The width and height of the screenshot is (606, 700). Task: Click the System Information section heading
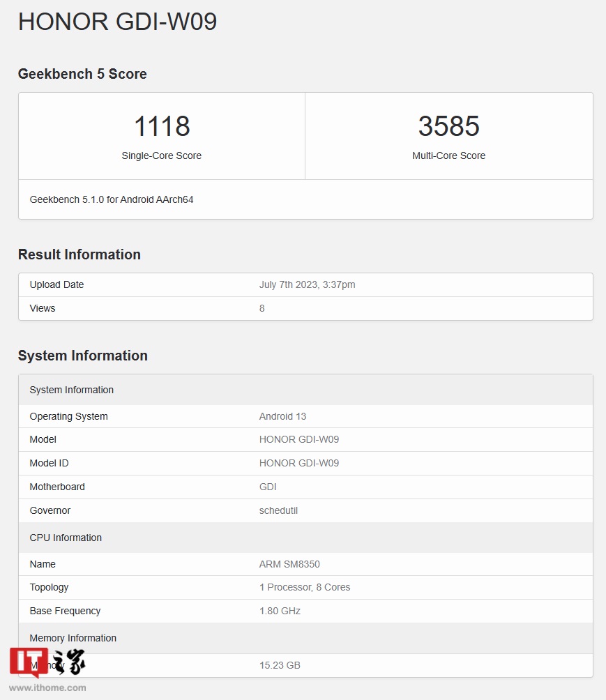[x=82, y=356]
